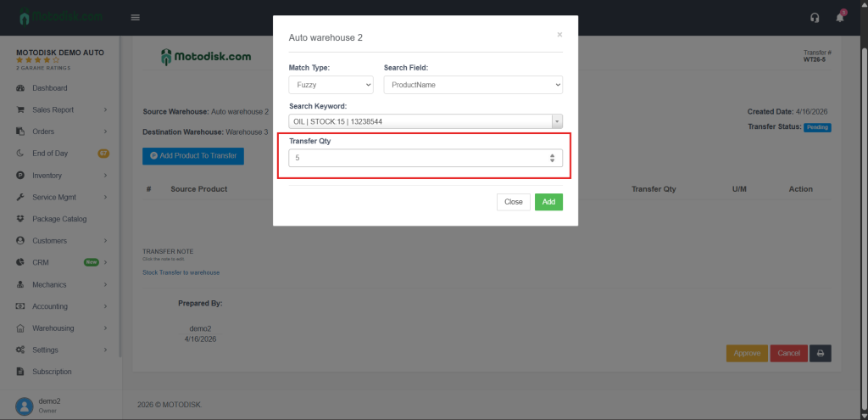Click the Subscription sidebar item
Image resolution: width=868 pixels, height=420 pixels.
[52, 372]
